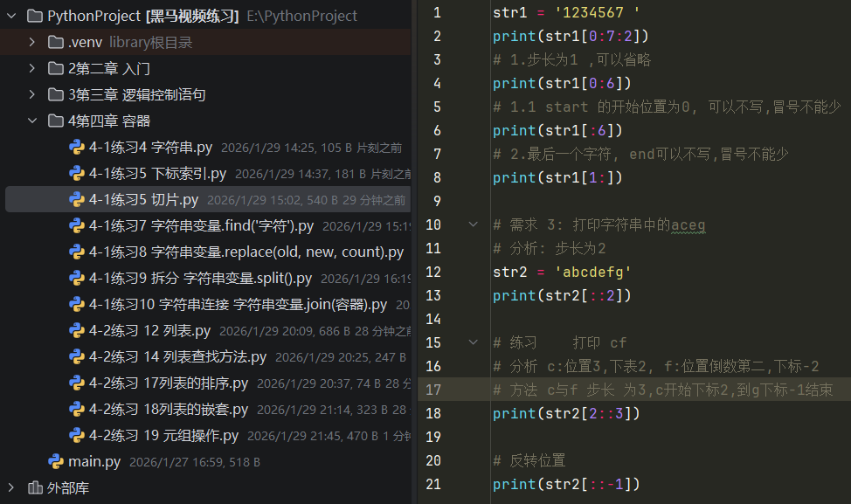
Task: Collapse the code fold arrow at line 15
Action: click(x=472, y=342)
